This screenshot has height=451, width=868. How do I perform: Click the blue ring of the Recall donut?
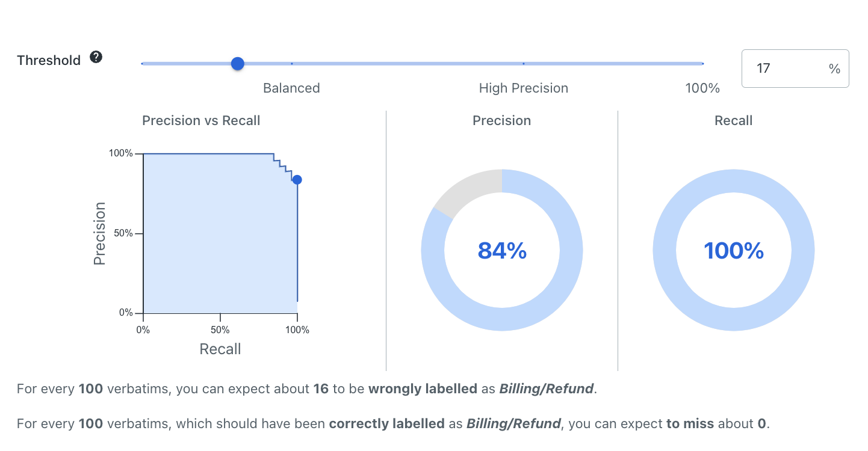[x=733, y=181]
